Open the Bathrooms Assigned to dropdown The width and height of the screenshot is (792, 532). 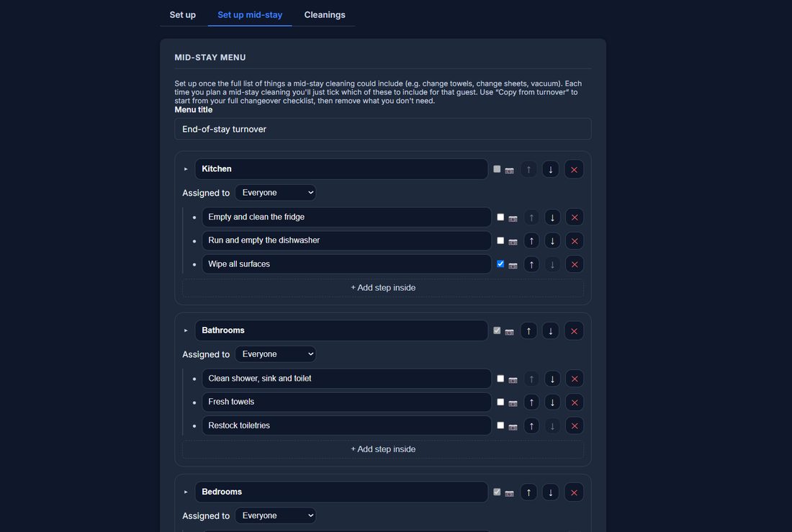[275, 354]
